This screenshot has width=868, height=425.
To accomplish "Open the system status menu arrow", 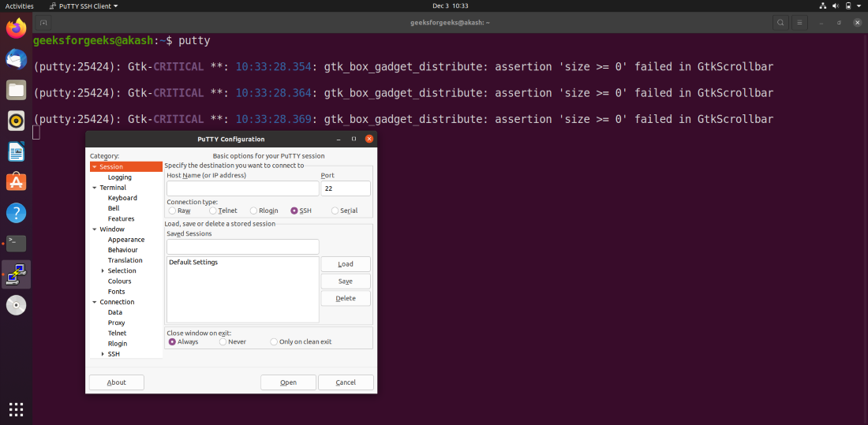I will click(x=859, y=6).
